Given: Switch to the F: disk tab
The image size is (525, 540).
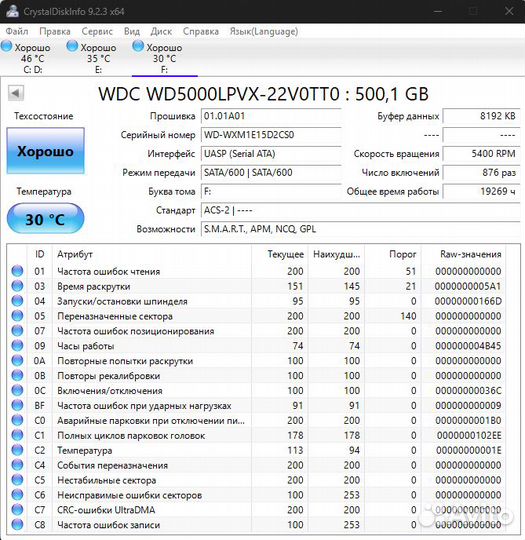Looking at the screenshot, I should (x=165, y=58).
